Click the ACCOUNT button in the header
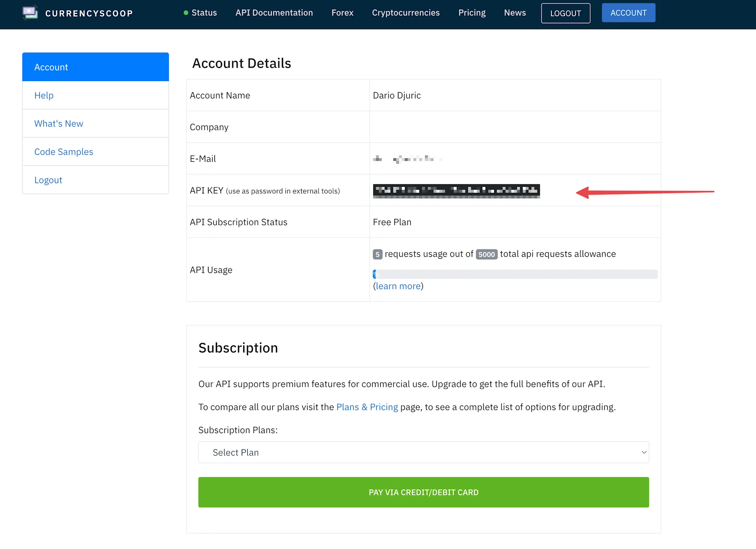Viewport: 756px width, 549px height. [x=628, y=13]
